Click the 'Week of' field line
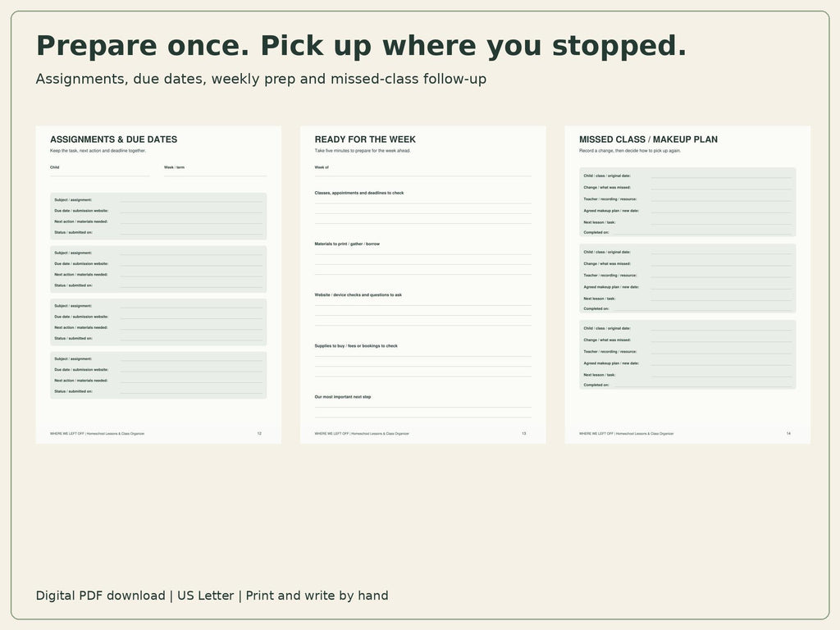The height and width of the screenshot is (630, 840). (422, 171)
